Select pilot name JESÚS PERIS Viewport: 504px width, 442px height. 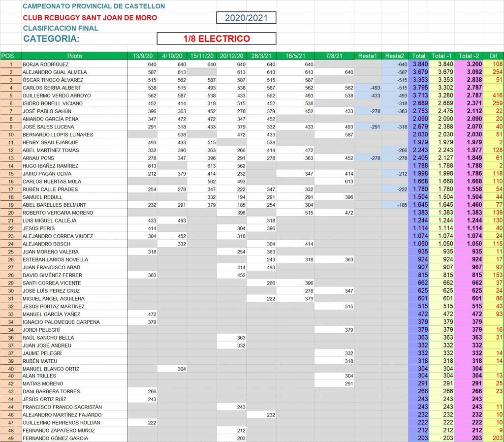tap(38, 228)
